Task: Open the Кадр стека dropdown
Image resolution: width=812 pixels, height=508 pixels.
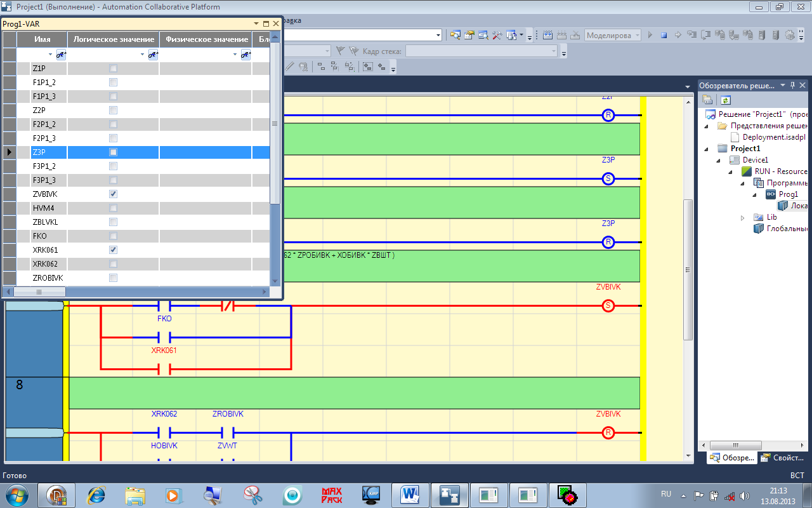Action: (x=553, y=51)
